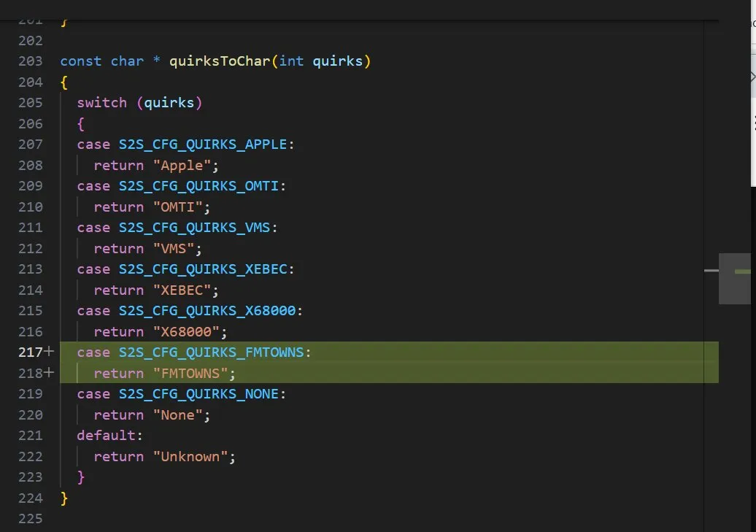Click the 'quirks' variable inside switch parentheses
756x532 pixels.
(x=169, y=103)
